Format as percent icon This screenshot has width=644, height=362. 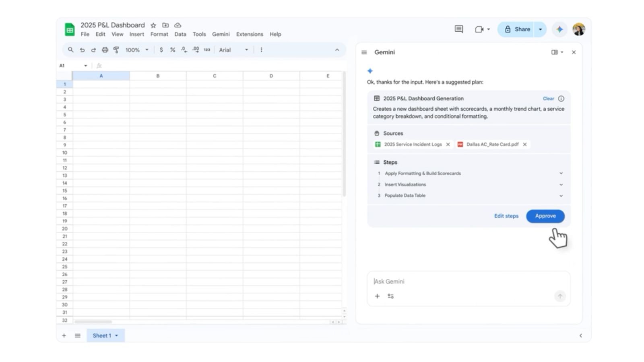[x=173, y=50]
